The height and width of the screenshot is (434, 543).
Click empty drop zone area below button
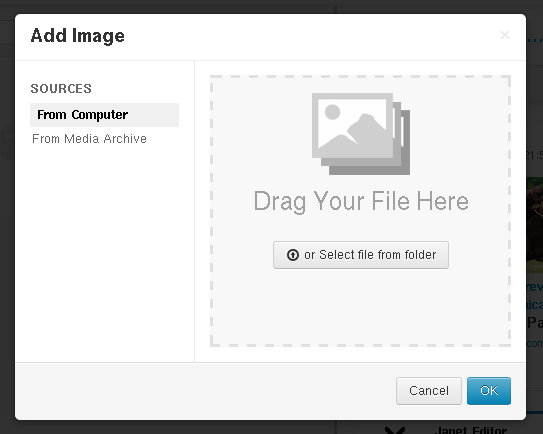360,307
